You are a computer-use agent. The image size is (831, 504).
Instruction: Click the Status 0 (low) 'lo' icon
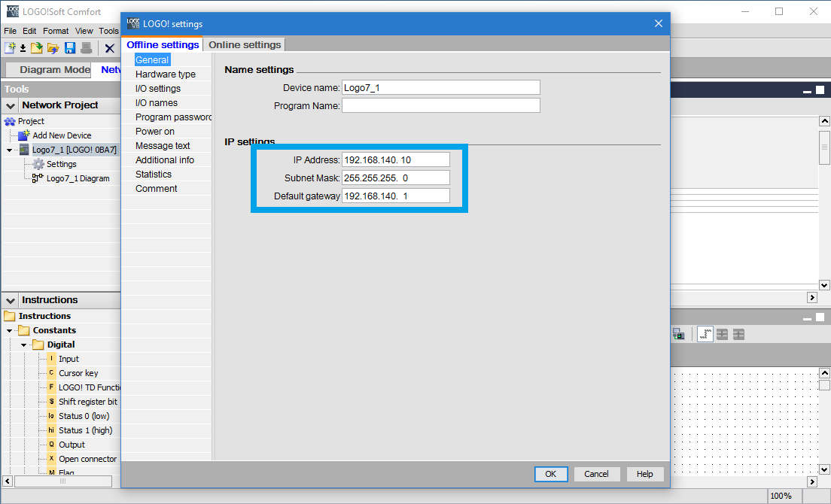tap(51, 416)
